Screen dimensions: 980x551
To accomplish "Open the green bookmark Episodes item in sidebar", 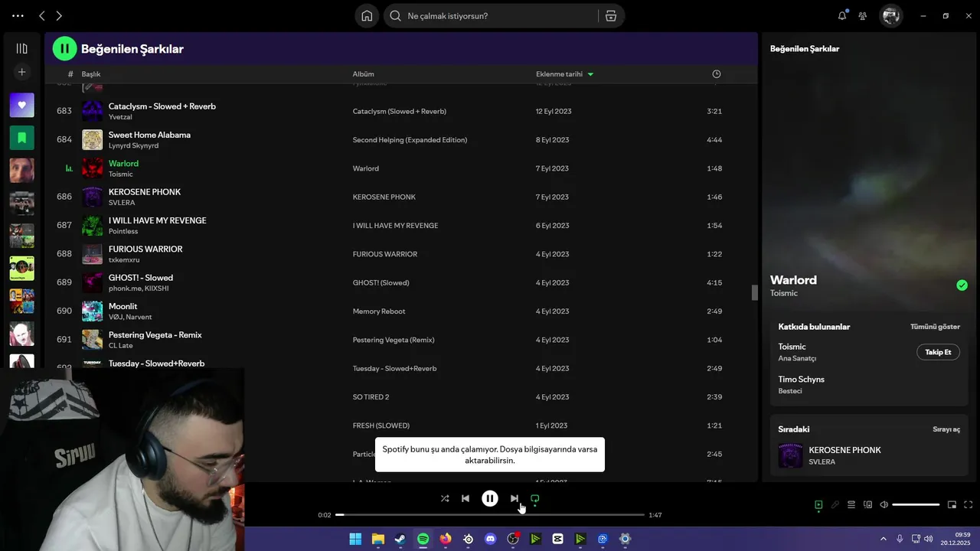I will click(x=21, y=138).
